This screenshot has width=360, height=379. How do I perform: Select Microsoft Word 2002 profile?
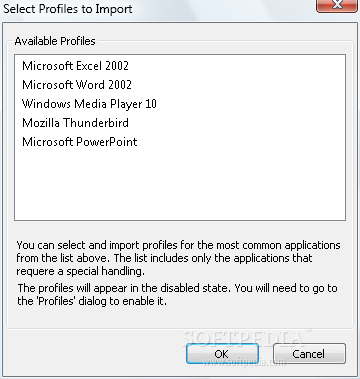[77, 85]
